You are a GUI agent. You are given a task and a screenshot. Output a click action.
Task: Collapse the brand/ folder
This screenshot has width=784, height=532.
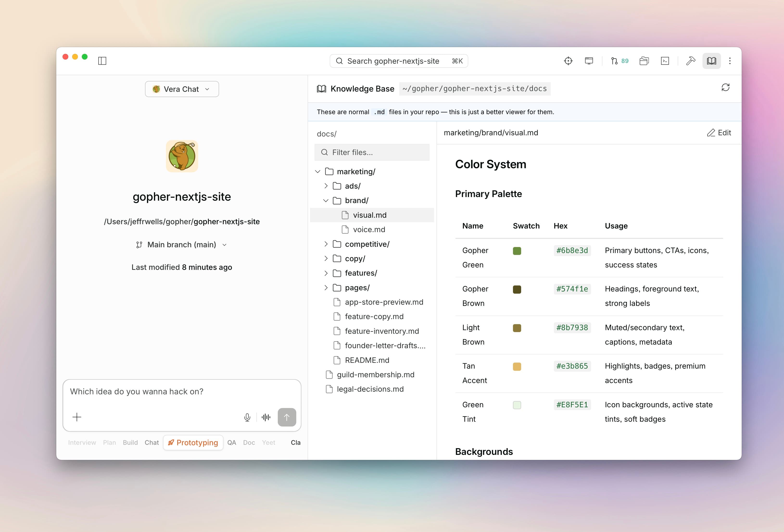point(326,200)
